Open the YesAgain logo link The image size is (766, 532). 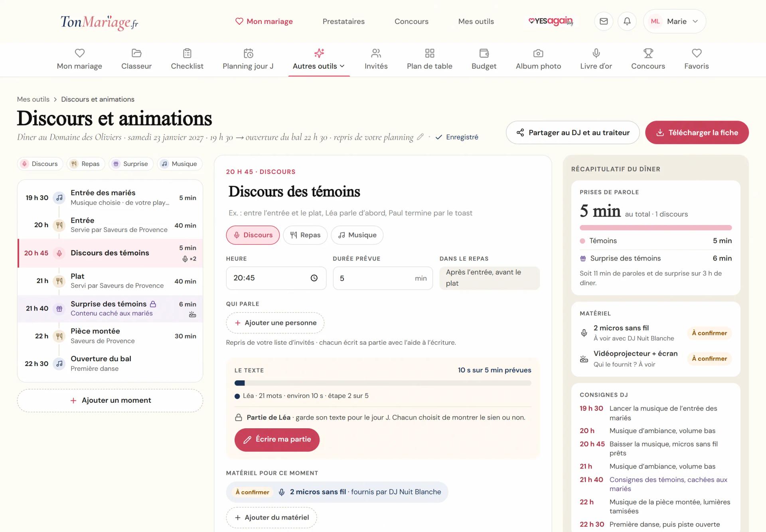(x=551, y=21)
